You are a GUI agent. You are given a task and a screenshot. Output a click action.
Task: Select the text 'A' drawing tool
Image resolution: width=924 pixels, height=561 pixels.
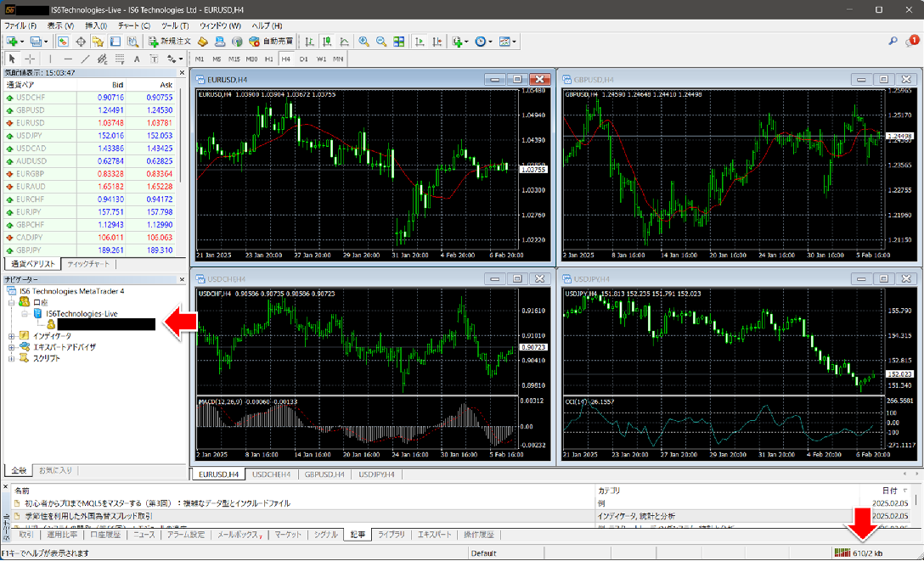137,59
